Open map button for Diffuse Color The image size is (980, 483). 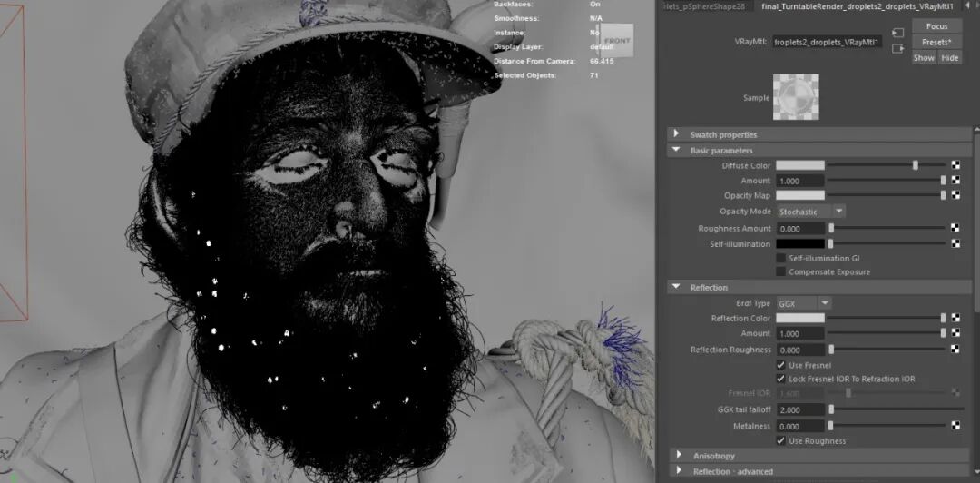pos(955,165)
